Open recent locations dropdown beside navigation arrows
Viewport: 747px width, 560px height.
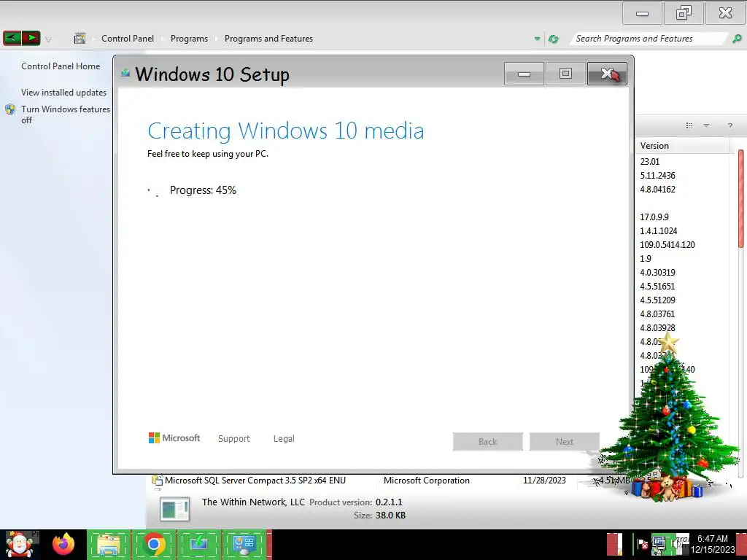pyautogui.click(x=48, y=39)
